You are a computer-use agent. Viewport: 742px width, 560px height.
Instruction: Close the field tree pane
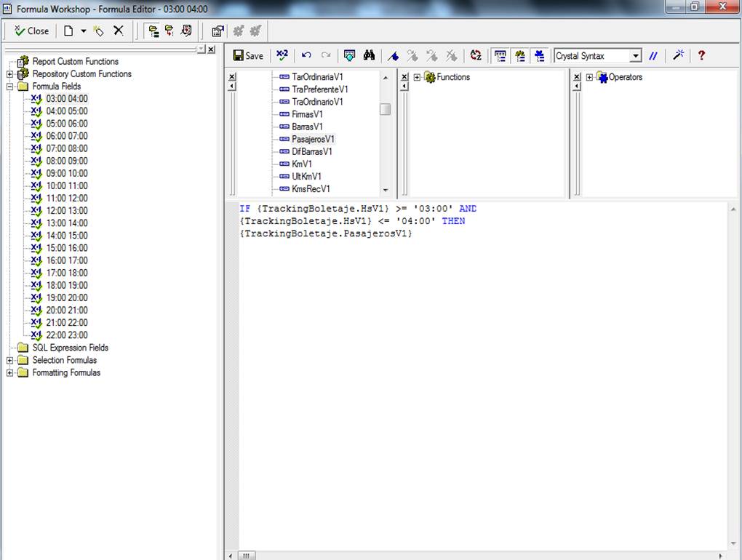point(232,76)
